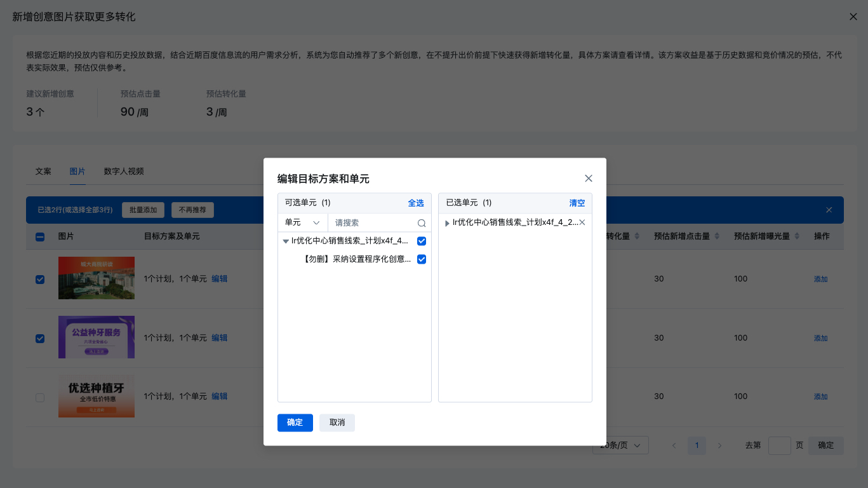Remove the selected unit with its X icon
Viewport: 868px width, 488px height.
[582, 222]
